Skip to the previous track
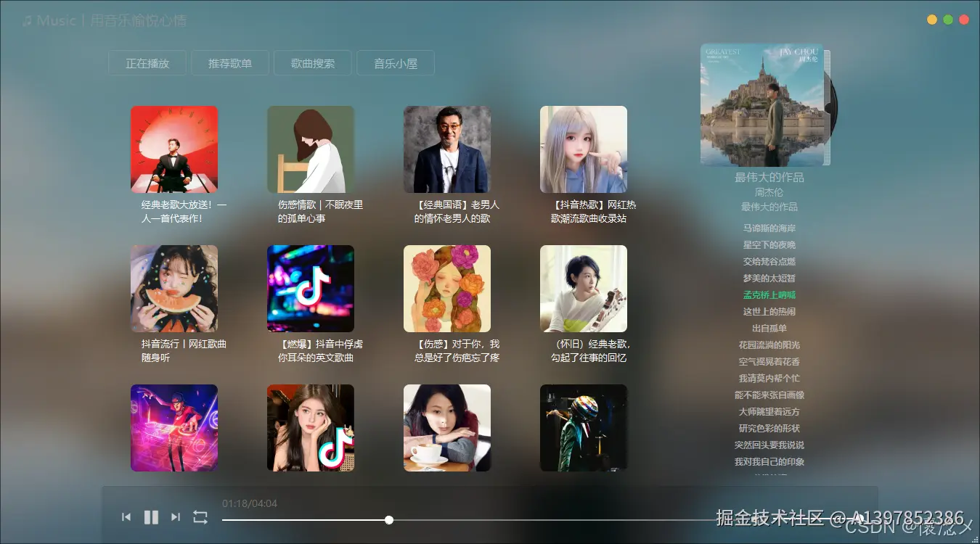 pos(126,517)
